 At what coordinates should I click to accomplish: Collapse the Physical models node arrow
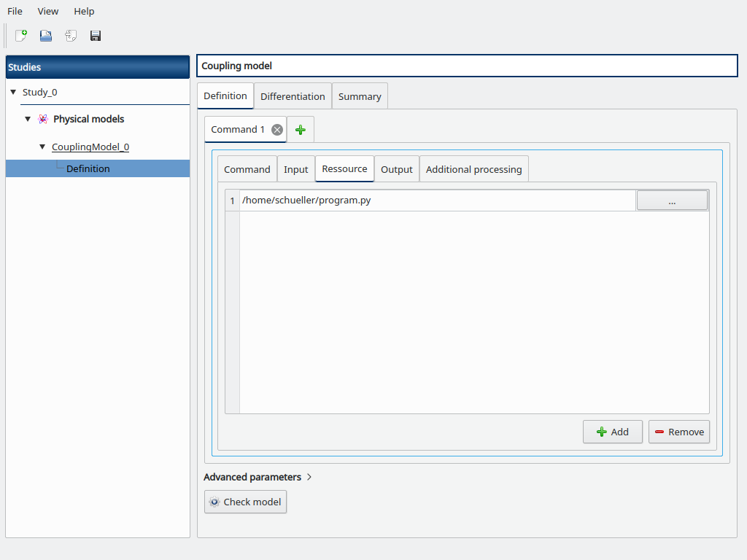click(x=28, y=119)
